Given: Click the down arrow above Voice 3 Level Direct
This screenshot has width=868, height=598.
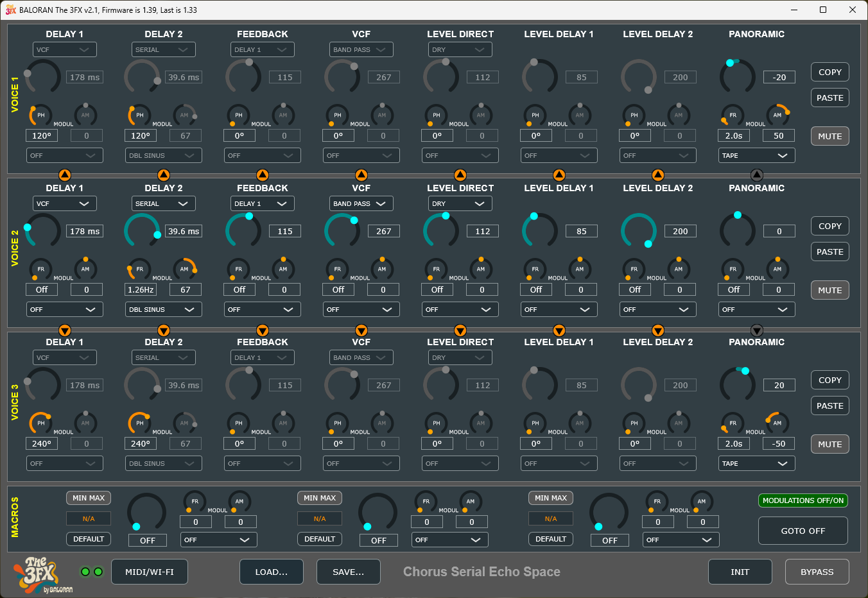Looking at the screenshot, I should click(460, 330).
